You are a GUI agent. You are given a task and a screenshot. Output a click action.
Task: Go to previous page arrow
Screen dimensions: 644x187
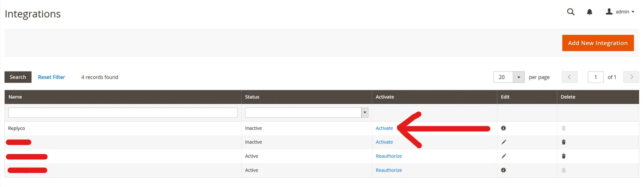pos(569,77)
